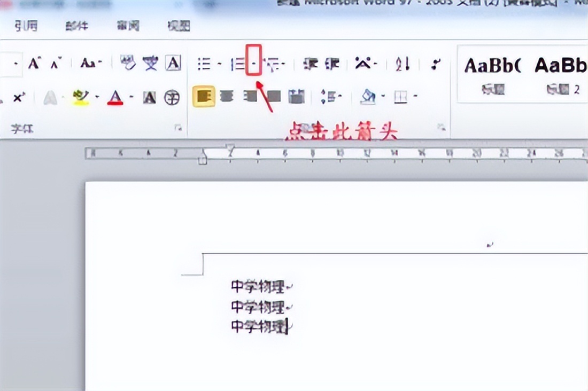Toggle show paragraph marks
The width and height of the screenshot is (588, 391).
pos(436,65)
